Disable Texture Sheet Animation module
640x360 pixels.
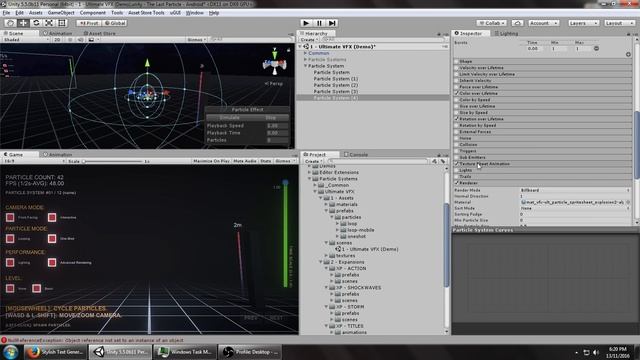coord(457,164)
